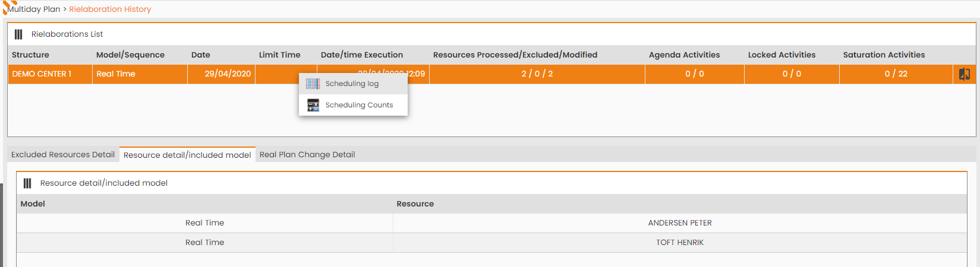Open the Rielaborations List column chooser icon
Image resolution: width=980 pixels, height=267 pixels.
click(x=18, y=34)
